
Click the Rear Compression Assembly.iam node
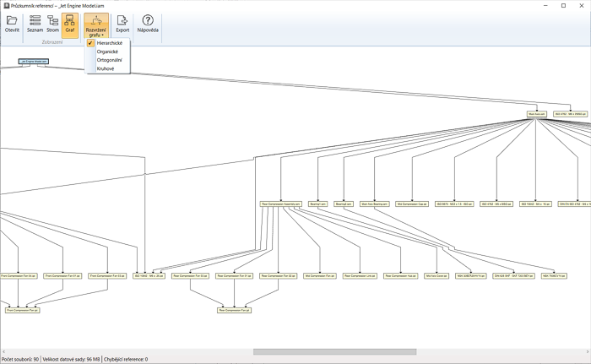click(x=281, y=204)
